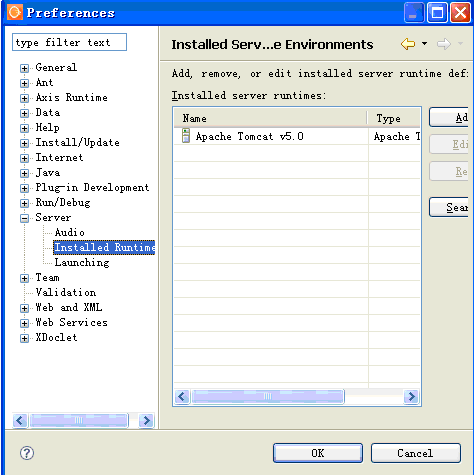
Task: Select the Launching preferences item
Action: (x=82, y=262)
